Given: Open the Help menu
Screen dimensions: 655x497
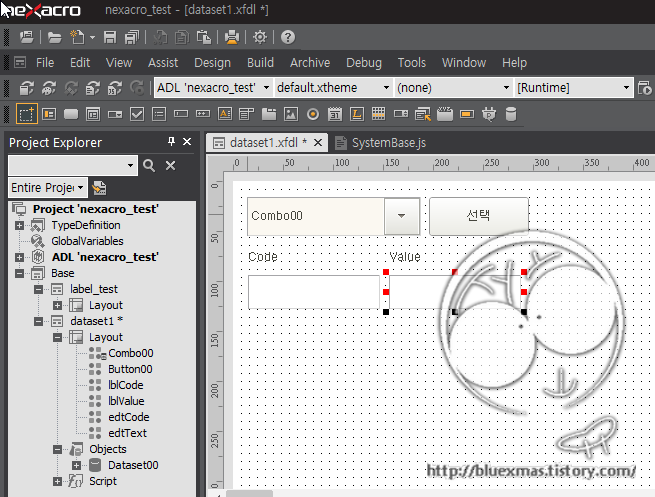Looking at the screenshot, I should (x=514, y=63).
